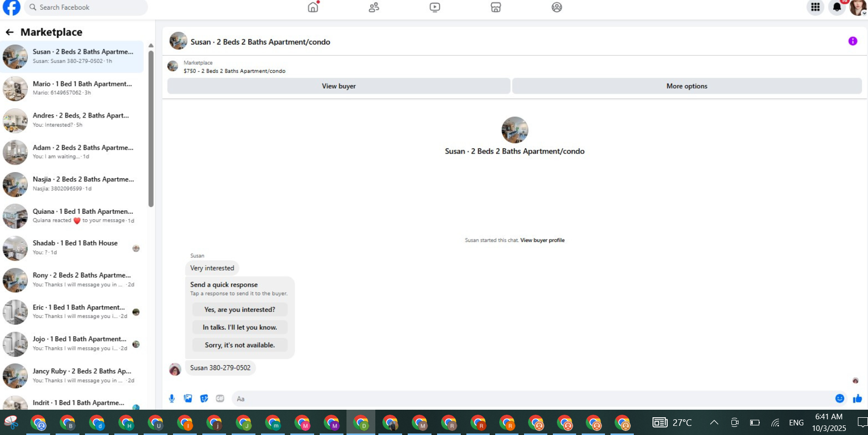The width and height of the screenshot is (868, 435).
Task: Click the large listing photo above chat title
Action: [x=514, y=130]
